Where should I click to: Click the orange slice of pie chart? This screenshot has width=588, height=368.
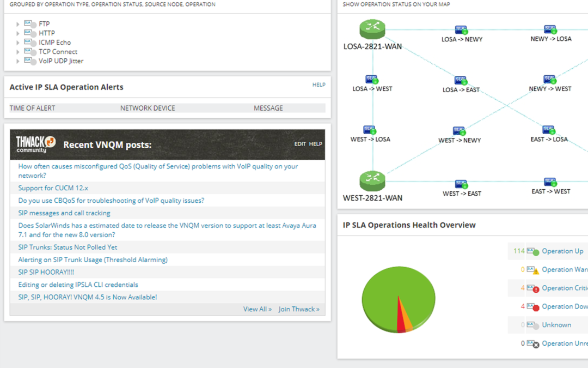click(407, 319)
